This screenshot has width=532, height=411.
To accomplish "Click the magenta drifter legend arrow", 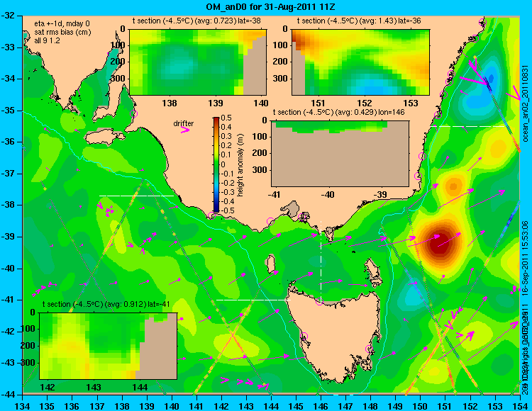I will click(185, 130).
